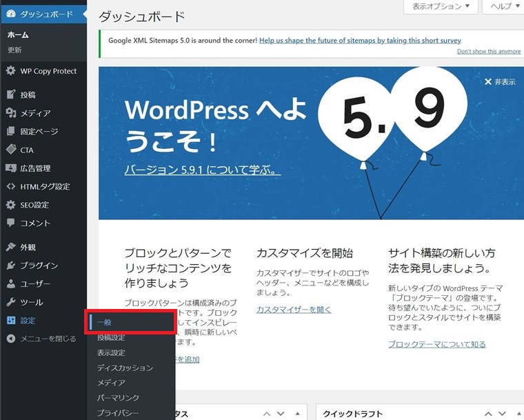
Task: Move left widget panel up arrow
Action: coord(267,414)
